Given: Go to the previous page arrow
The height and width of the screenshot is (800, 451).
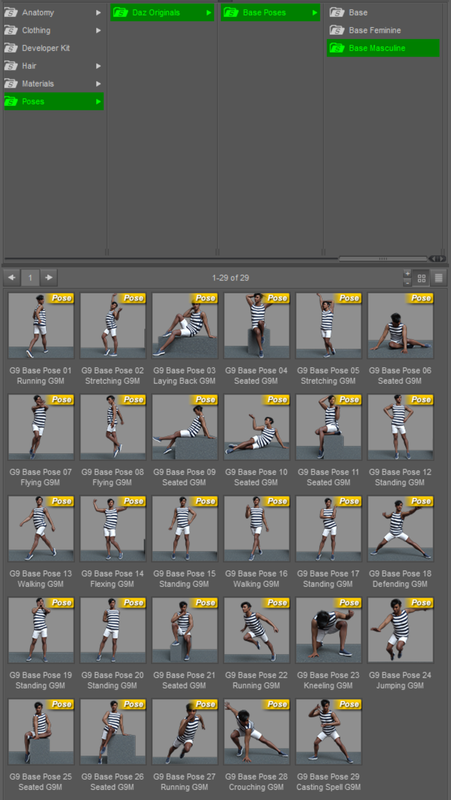Looking at the screenshot, I should point(12,278).
